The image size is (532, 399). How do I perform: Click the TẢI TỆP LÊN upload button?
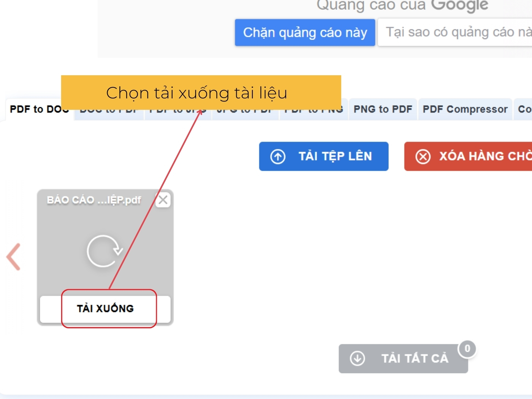click(324, 156)
